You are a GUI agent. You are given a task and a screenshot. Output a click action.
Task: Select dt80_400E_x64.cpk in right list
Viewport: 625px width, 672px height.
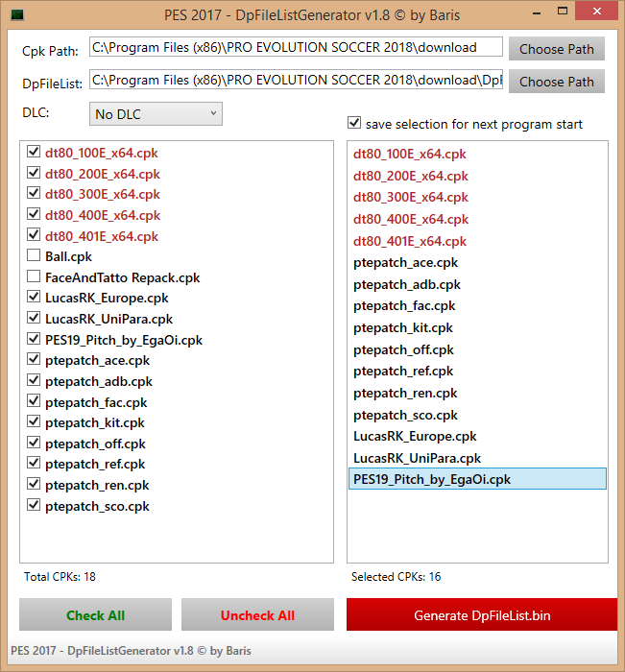coord(477,219)
